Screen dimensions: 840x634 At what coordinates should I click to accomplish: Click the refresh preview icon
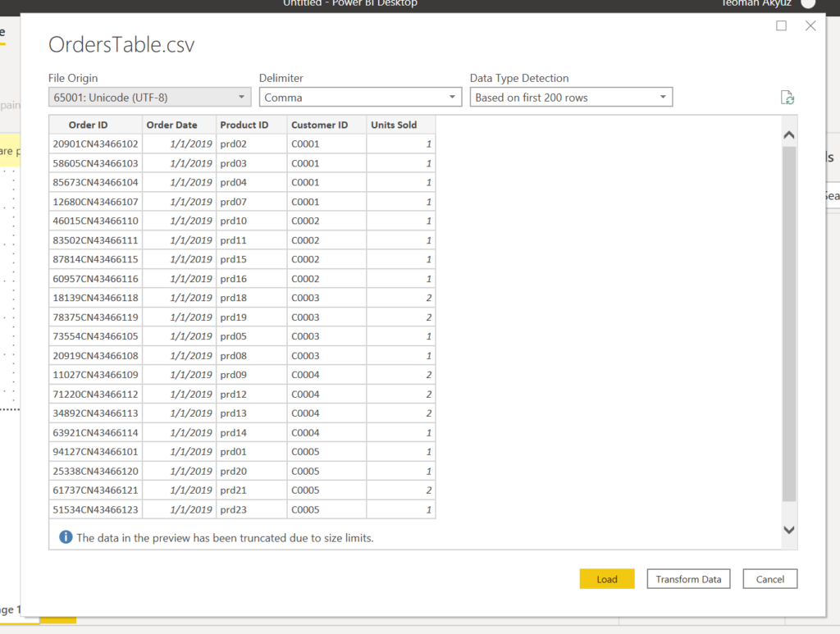[787, 98]
